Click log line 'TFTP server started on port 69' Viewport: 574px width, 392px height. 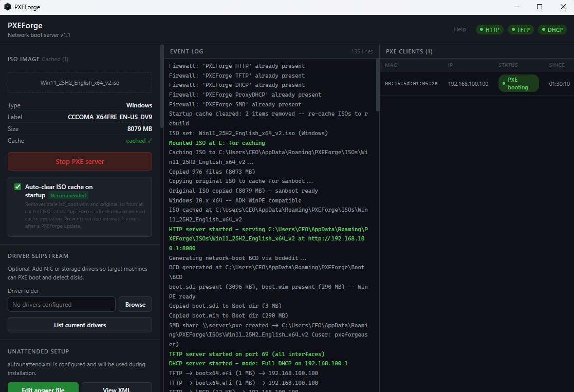(x=246, y=354)
